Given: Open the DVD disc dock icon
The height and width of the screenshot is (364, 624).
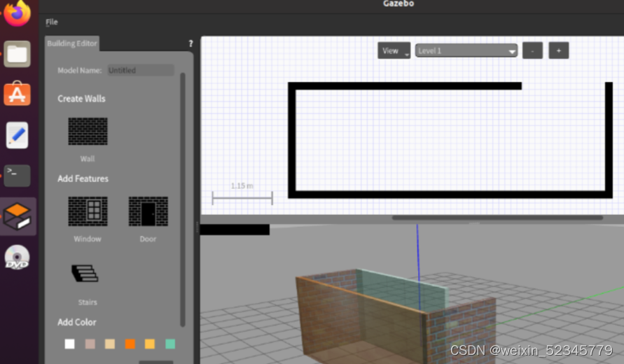Looking at the screenshot, I should 17,258.
